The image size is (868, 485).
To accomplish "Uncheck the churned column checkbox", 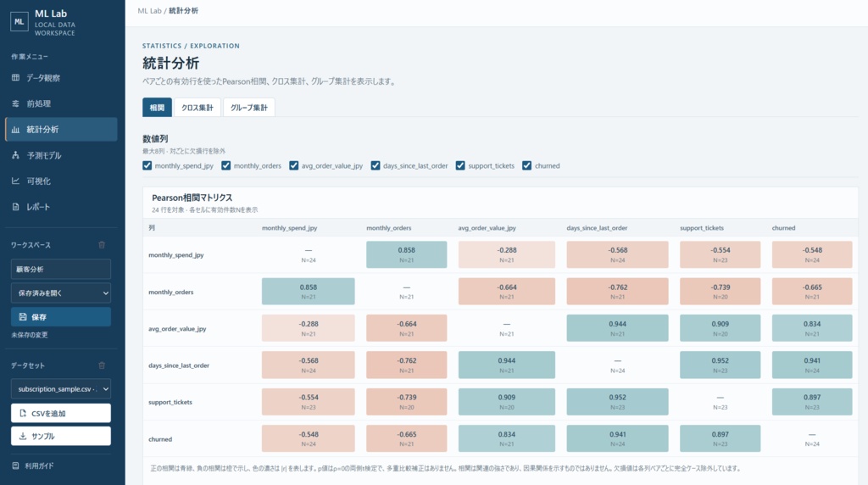I will (x=526, y=165).
